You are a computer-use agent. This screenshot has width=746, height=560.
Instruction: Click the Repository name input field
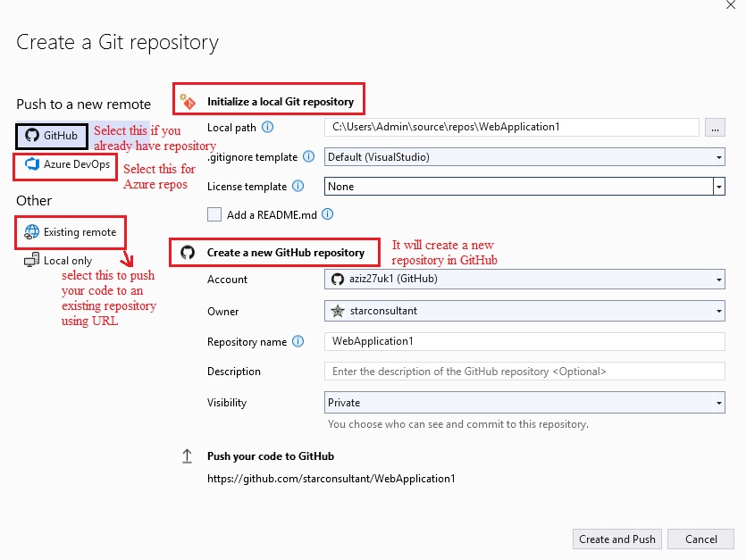tap(524, 341)
